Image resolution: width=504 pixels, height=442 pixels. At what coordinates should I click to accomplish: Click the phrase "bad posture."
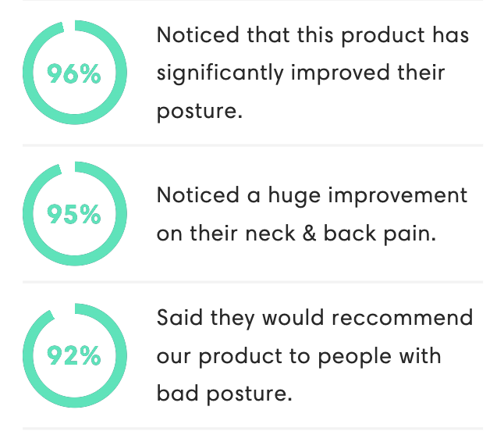coord(225,392)
